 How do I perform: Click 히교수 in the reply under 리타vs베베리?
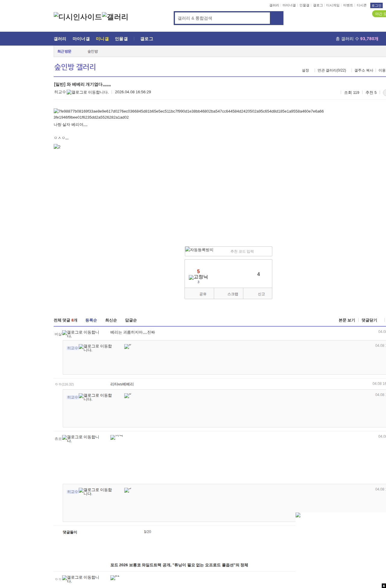(x=73, y=397)
